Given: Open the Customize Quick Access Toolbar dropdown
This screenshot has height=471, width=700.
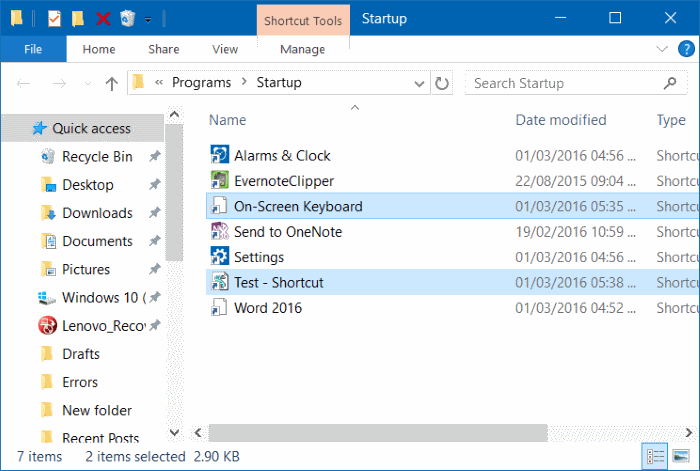Looking at the screenshot, I should pos(148,20).
